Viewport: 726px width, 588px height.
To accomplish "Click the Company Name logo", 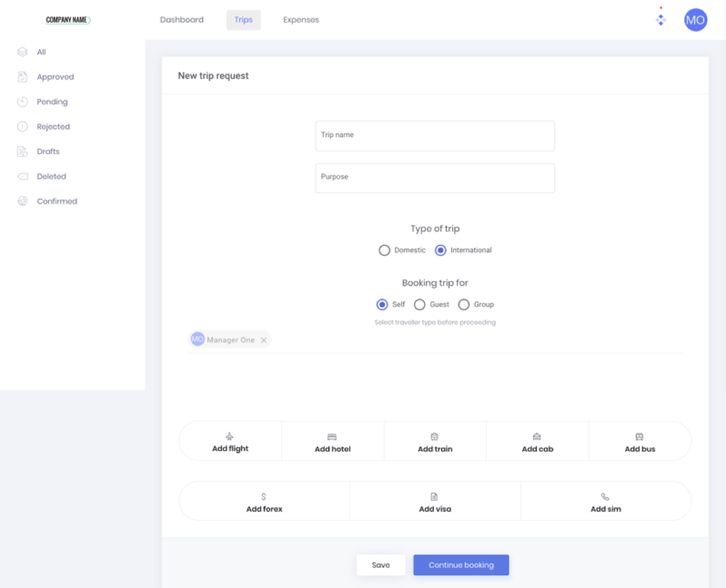I will [x=68, y=20].
